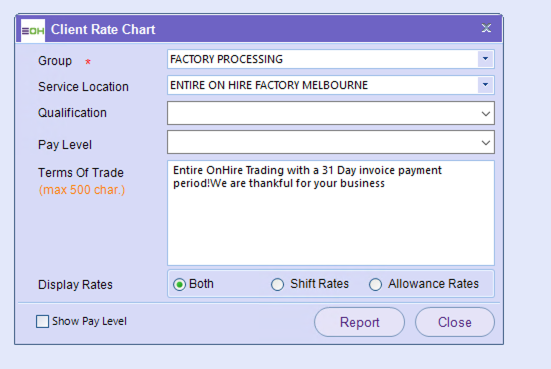Click the Close button
The height and width of the screenshot is (369, 551).
(455, 322)
